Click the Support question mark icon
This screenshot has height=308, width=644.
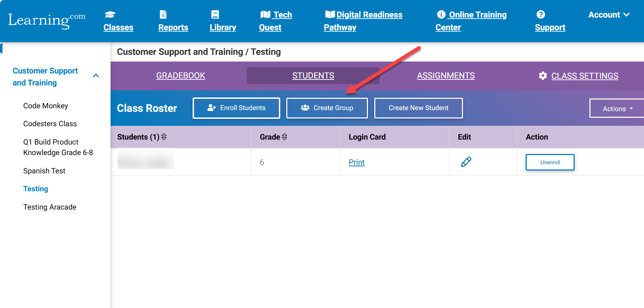540,14
